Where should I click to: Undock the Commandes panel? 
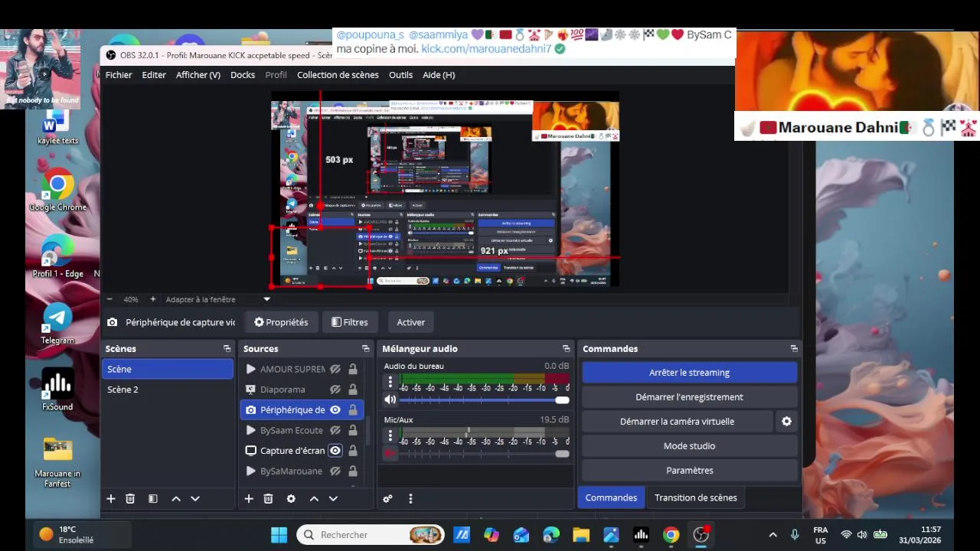tap(794, 348)
